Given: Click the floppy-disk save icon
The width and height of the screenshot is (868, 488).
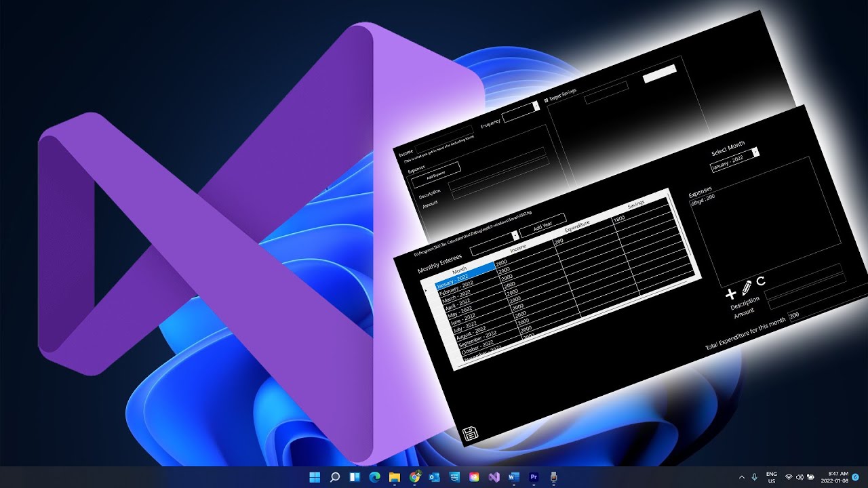Looking at the screenshot, I should coord(471,434).
